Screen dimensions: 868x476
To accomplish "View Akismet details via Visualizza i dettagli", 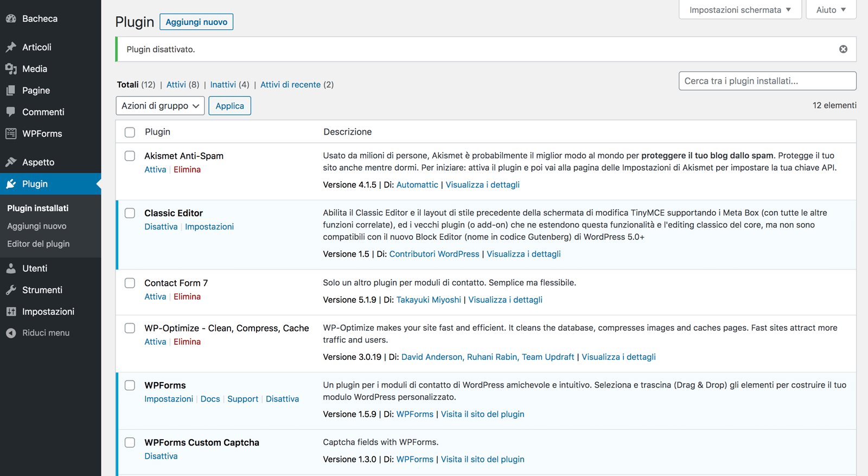I will [483, 185].
